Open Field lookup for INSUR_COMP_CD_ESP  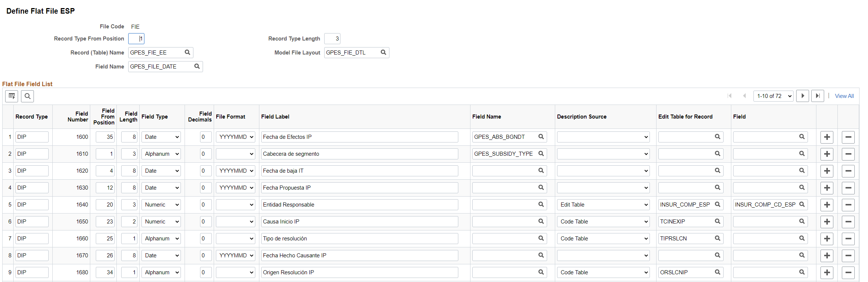(802, 204)
